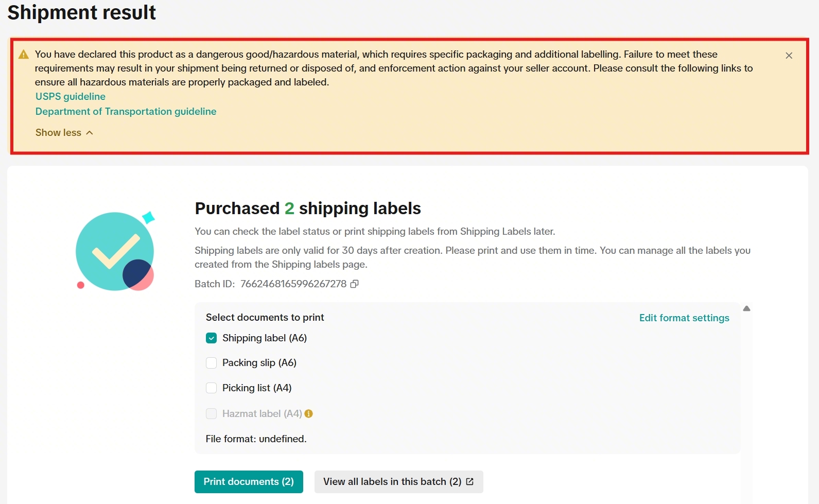Screen dimensions: 819x504
Task: Click the scroll up arrow of documents panel
Action: [746, 308]
